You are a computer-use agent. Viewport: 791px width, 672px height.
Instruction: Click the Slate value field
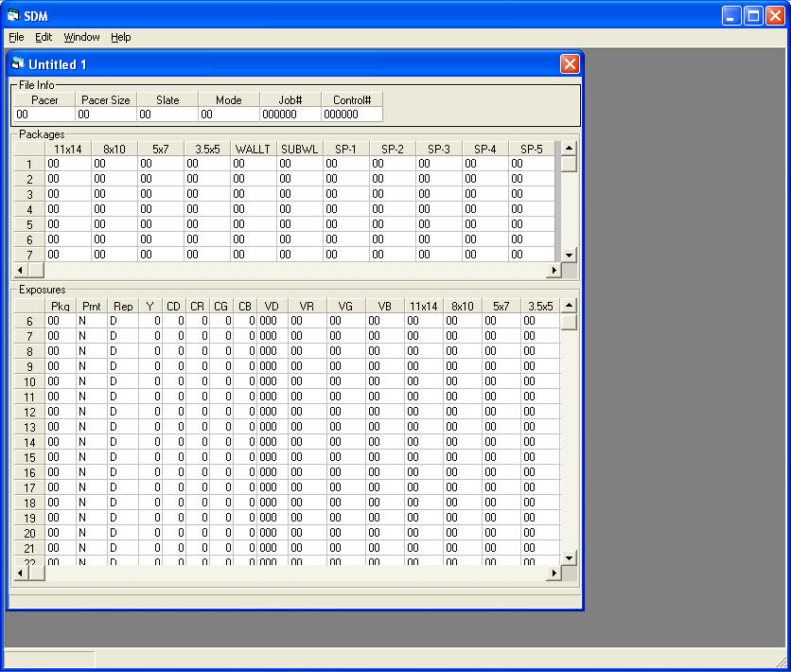(167, 115)
